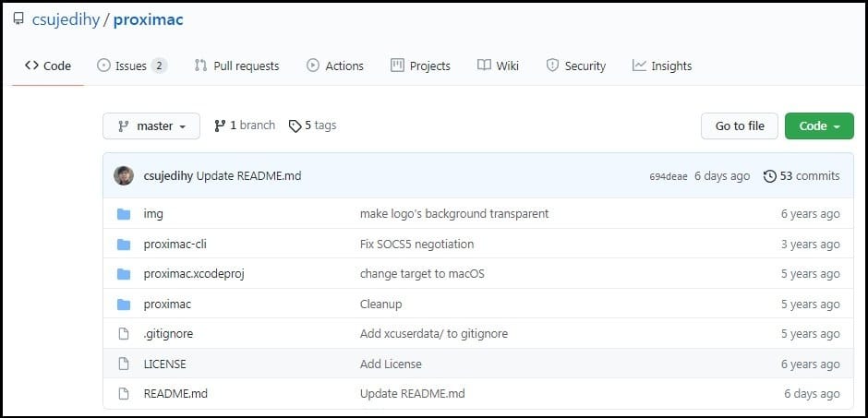The width and height of the screenshot is (868, 418).
Task: Click the clock history icon beside commits
Action: pyautogui.click(x=769, y=176)
